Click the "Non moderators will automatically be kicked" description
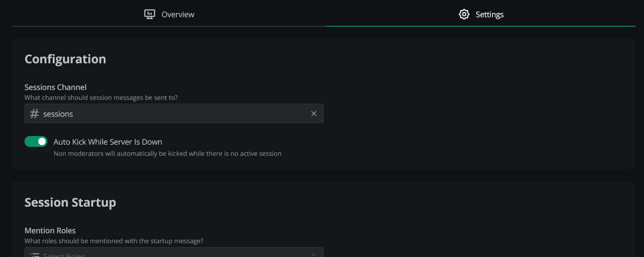Viewport: 644px width, 257px height. coord(167,154)
